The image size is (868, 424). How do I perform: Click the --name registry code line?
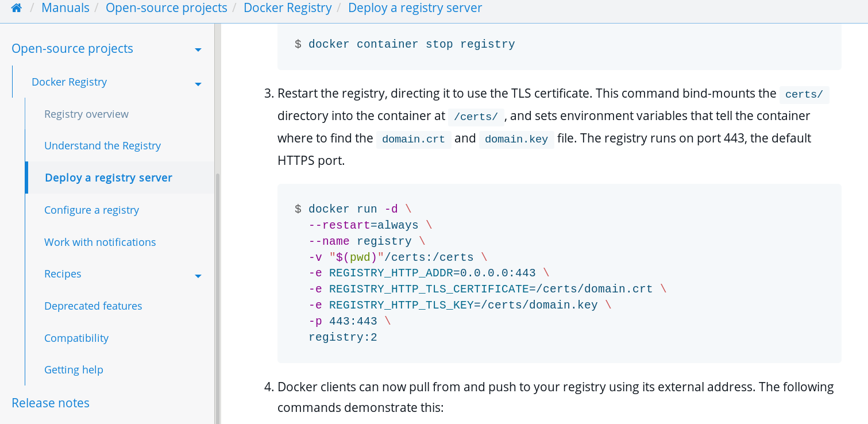[x=367, y=241]
